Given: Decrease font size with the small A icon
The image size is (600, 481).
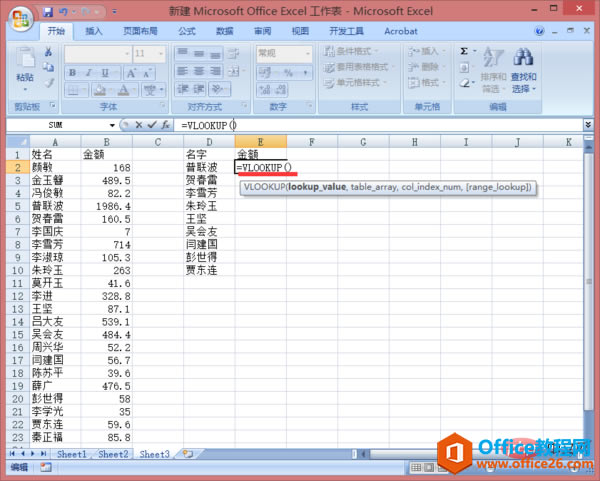Looking at the screenshot, I should click(147, 73).
